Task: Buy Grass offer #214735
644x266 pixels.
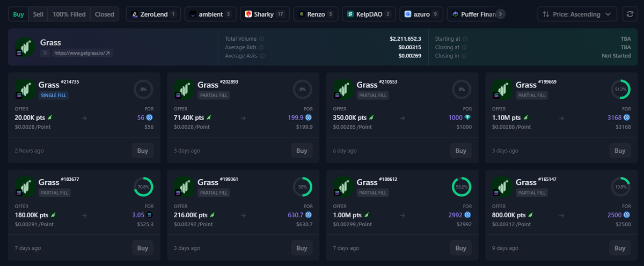Action: coord(143,151)
